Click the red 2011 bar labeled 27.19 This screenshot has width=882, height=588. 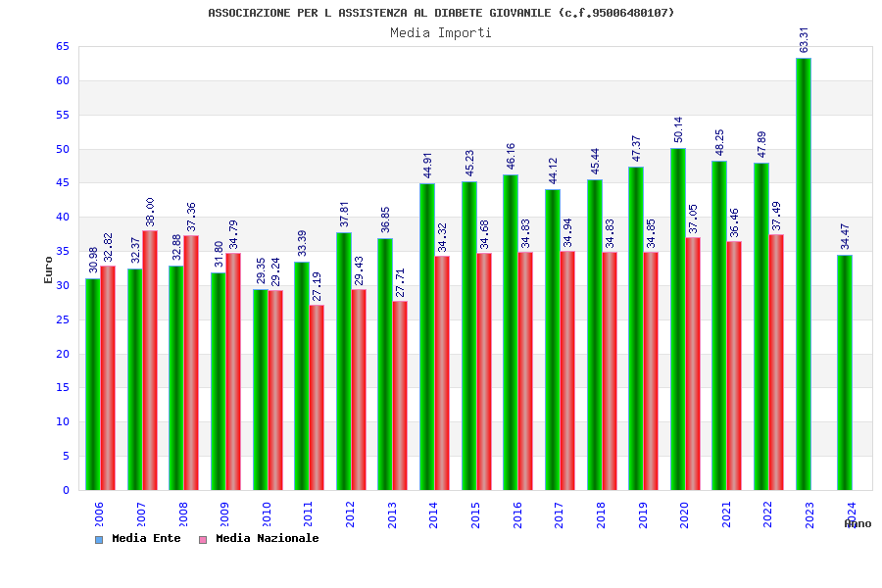coord(317,397)
